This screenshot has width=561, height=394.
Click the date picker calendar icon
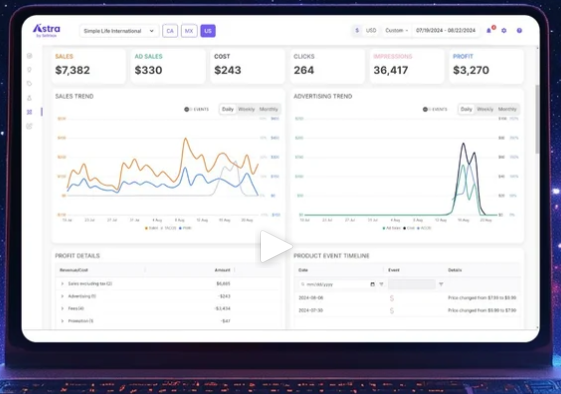(372, 284)
